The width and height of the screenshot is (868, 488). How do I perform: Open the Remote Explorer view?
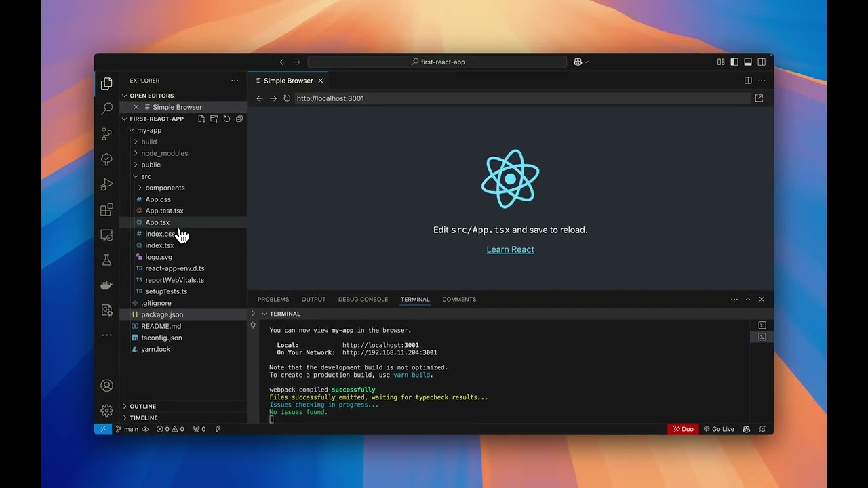point(106,235)
